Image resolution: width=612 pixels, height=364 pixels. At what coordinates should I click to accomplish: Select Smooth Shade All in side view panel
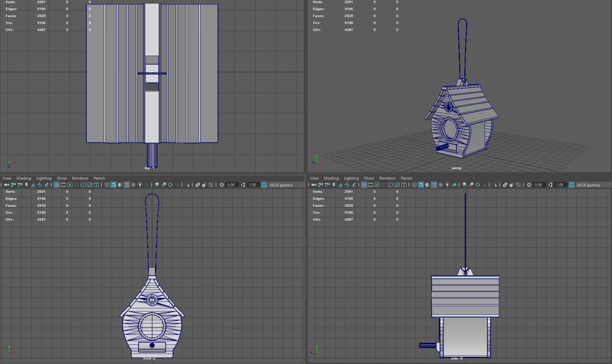pos(421,185)
